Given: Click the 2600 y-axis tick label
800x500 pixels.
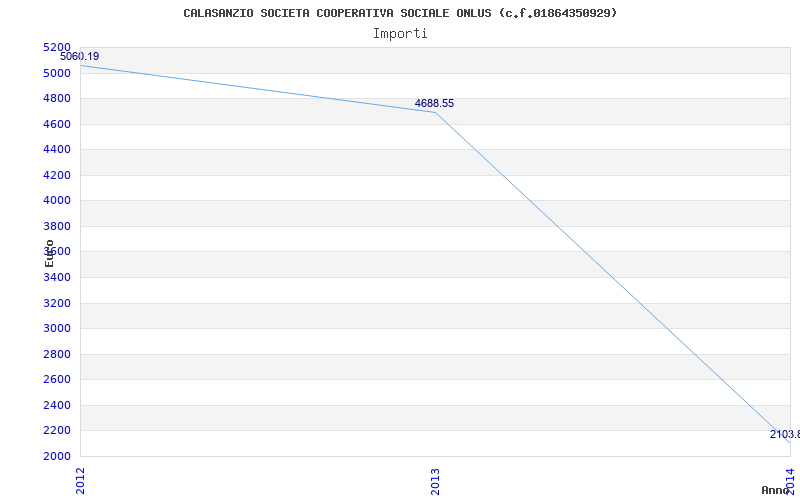Looking at the screenshot, I should [x=57, y=380].
